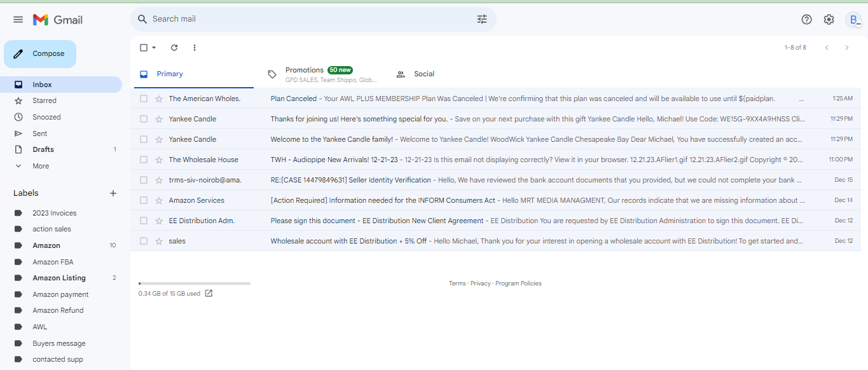The height and width of the screenshot is (370, 868).
Task: Refresh the inbox
Action: coord(174,48)
